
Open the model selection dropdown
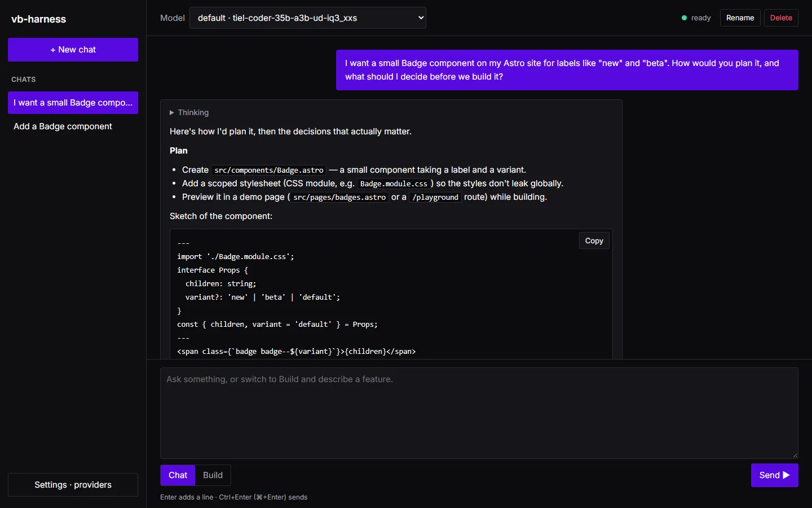307,18
